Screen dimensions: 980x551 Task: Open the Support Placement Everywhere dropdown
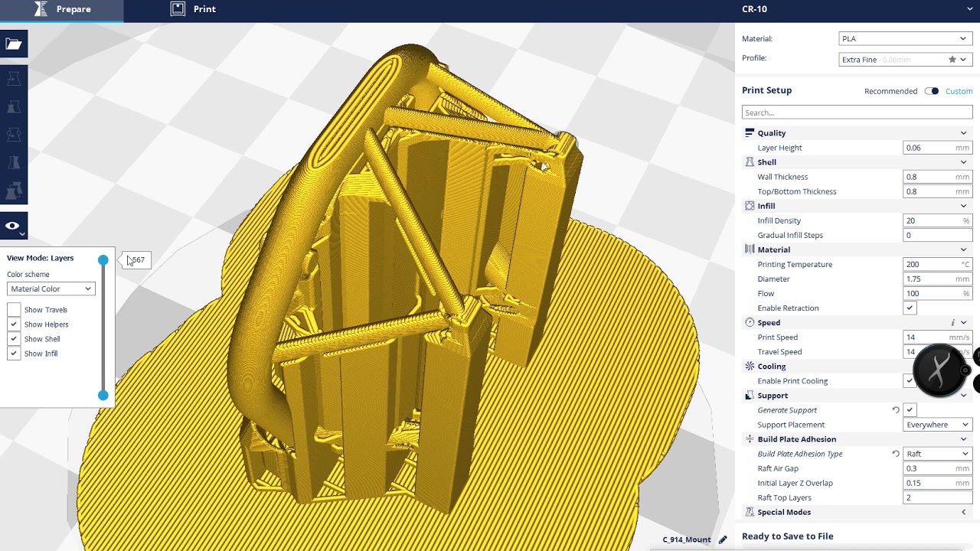937,425
